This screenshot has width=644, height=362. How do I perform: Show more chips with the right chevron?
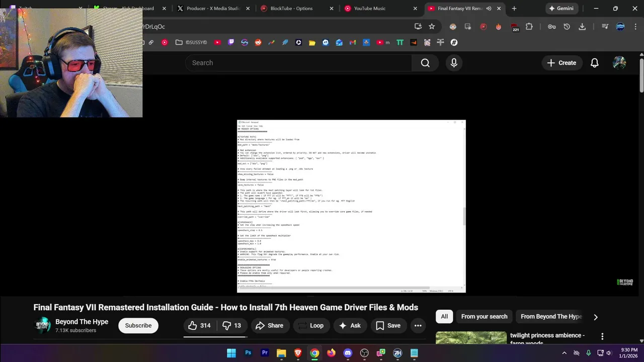[x=596, y=317]
